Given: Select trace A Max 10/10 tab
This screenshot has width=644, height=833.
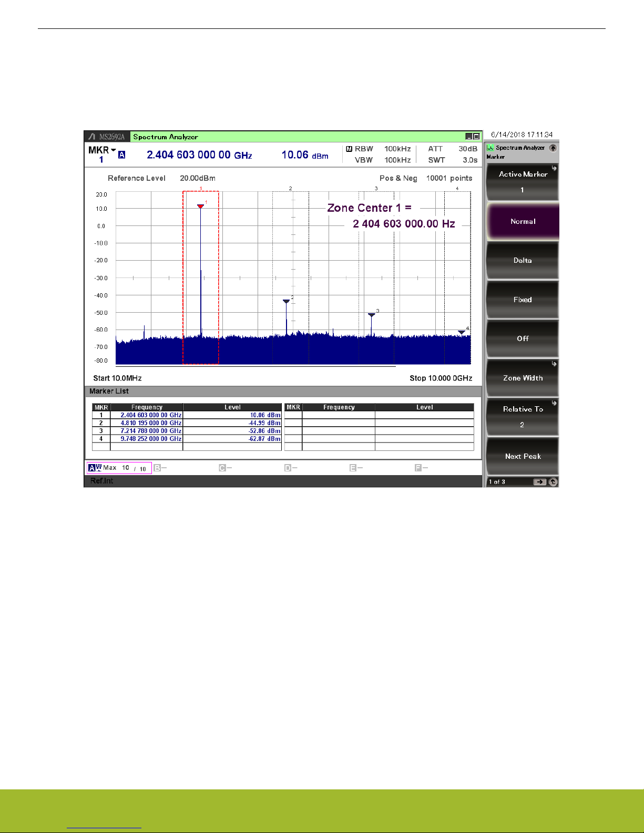Looking at the screenshot, I should (119, 468).
